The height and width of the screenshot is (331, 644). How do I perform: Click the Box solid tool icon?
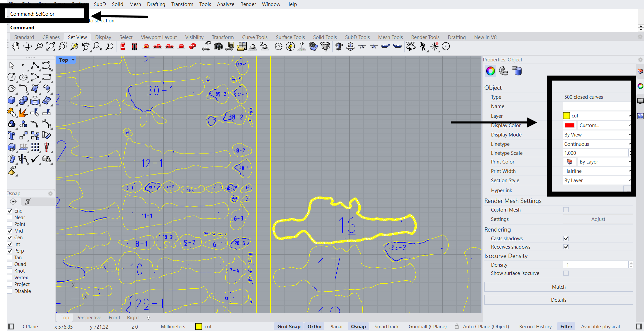click(x=12, y=100)
